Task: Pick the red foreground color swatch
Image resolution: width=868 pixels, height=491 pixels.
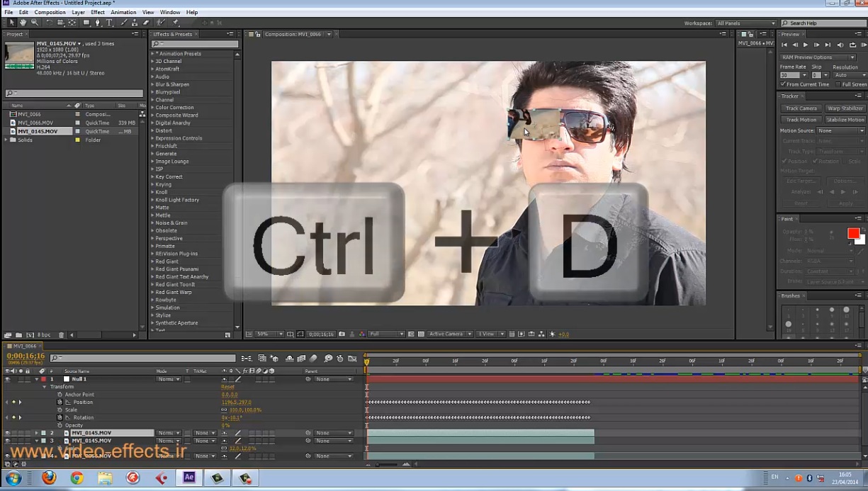Action: (853, 234)
